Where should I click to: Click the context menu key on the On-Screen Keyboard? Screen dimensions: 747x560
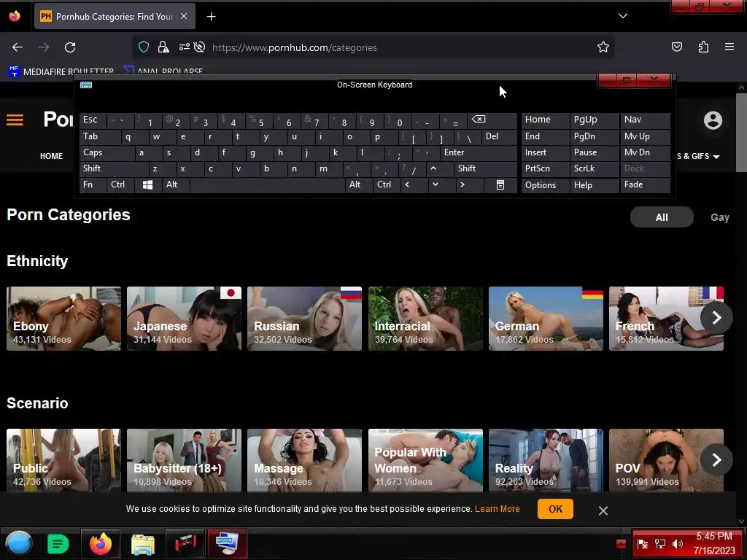click(500, 184)
